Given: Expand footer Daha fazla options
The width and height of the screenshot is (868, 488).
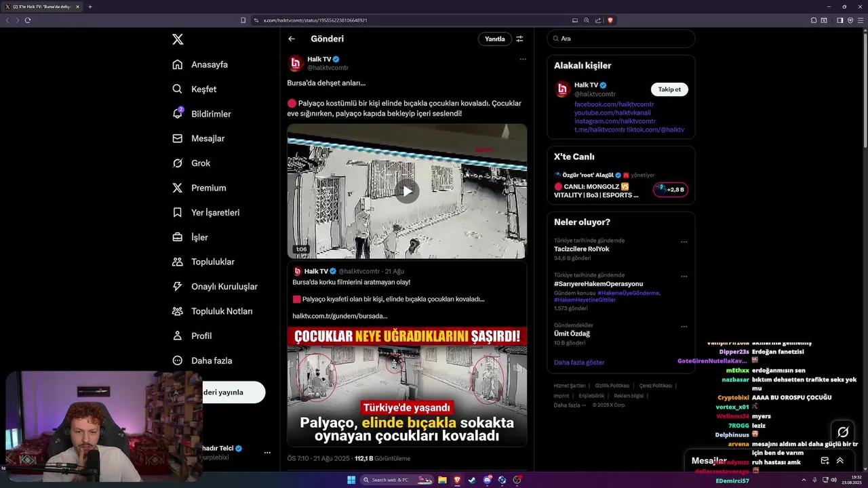Looking at the screenshot, I should pos(570,405).
